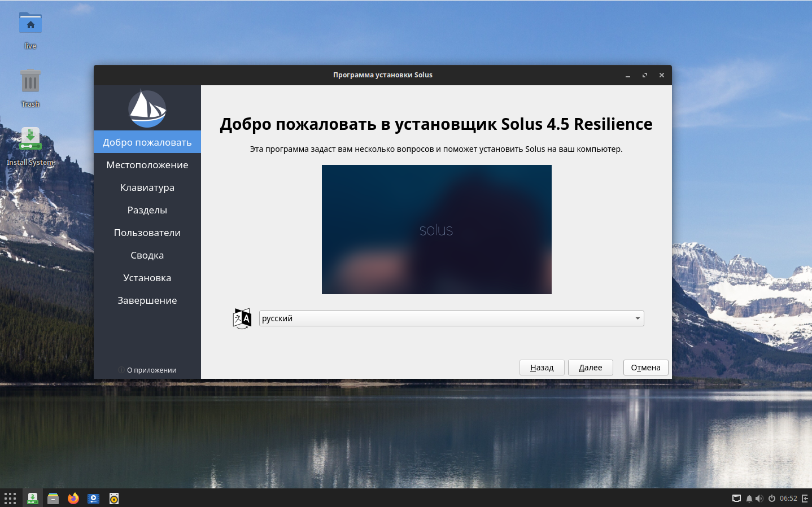Open the Rhythmbox music player taskbar icon
The width and height of the screenshot is (812, 507).
coord(114,499)
